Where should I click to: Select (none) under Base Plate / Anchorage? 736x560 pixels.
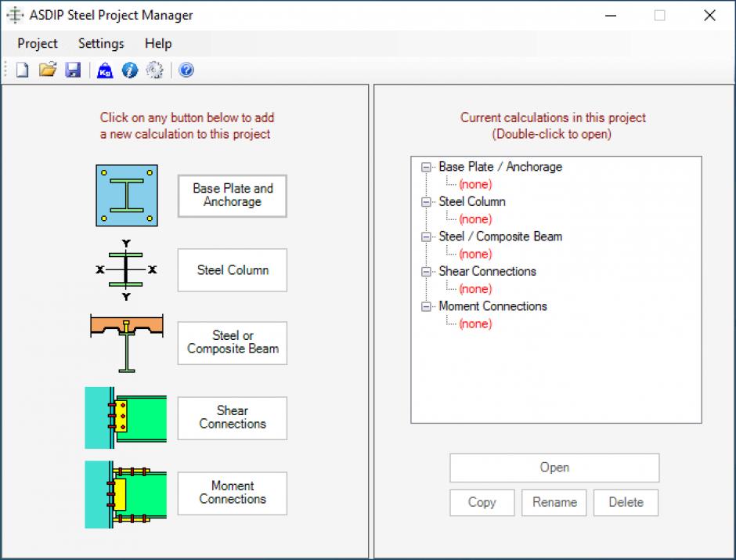[475, 184]
